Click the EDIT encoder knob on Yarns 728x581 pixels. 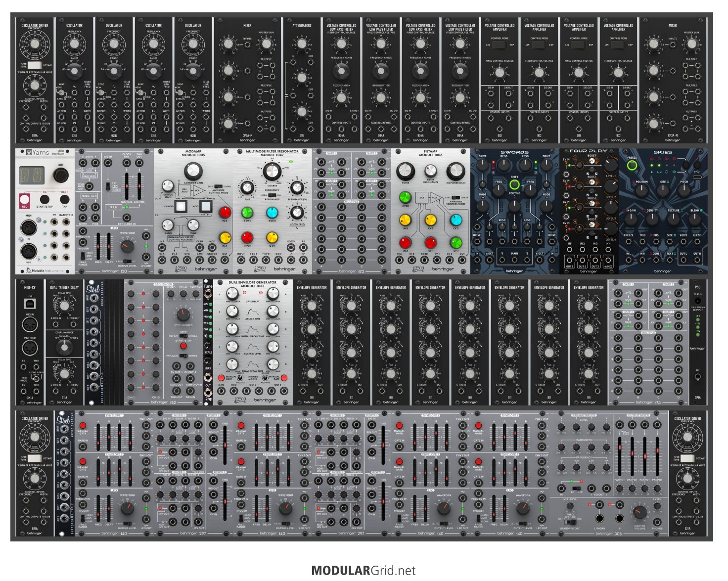pos(60,175)
